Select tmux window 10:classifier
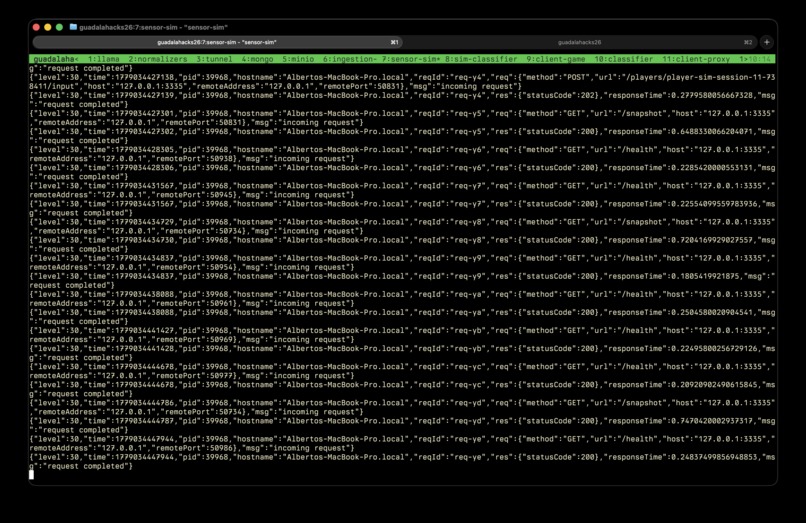The width and height of the screenshot is (806, 523). tap(624, 59)
